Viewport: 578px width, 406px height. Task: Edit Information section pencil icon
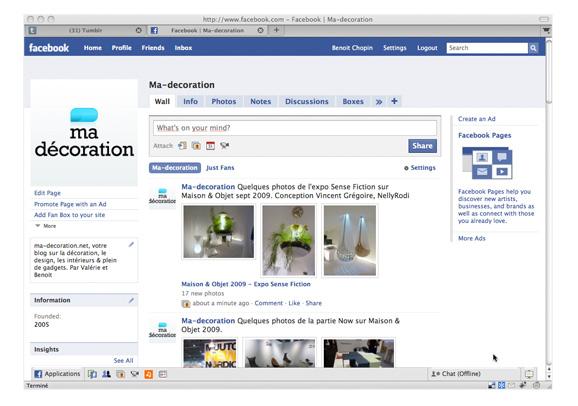131,301
